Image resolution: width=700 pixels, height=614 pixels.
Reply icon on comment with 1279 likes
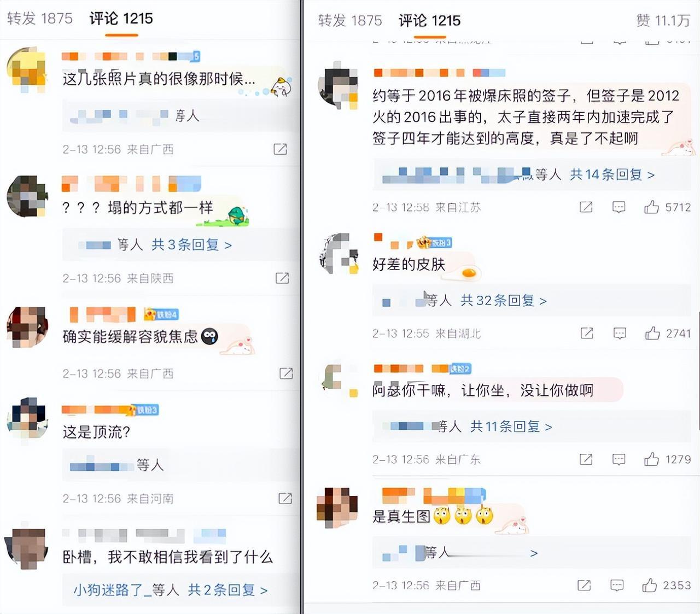click(619, 459)
